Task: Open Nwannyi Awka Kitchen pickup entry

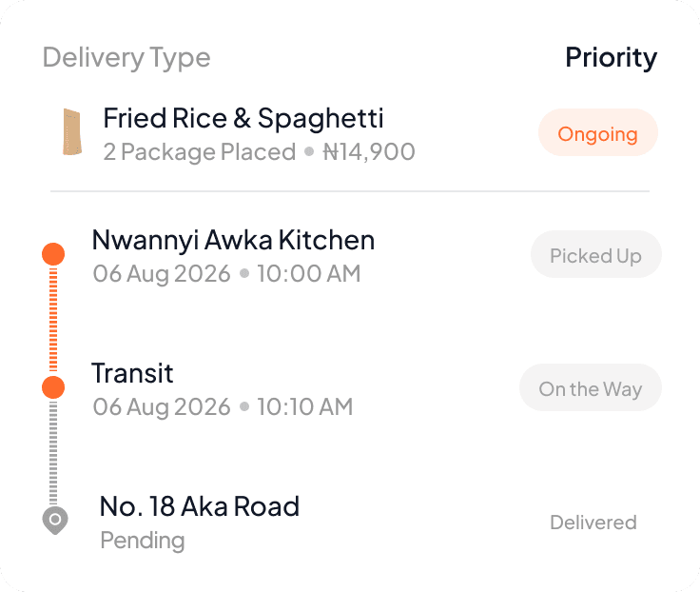Action: coord(233,241)
